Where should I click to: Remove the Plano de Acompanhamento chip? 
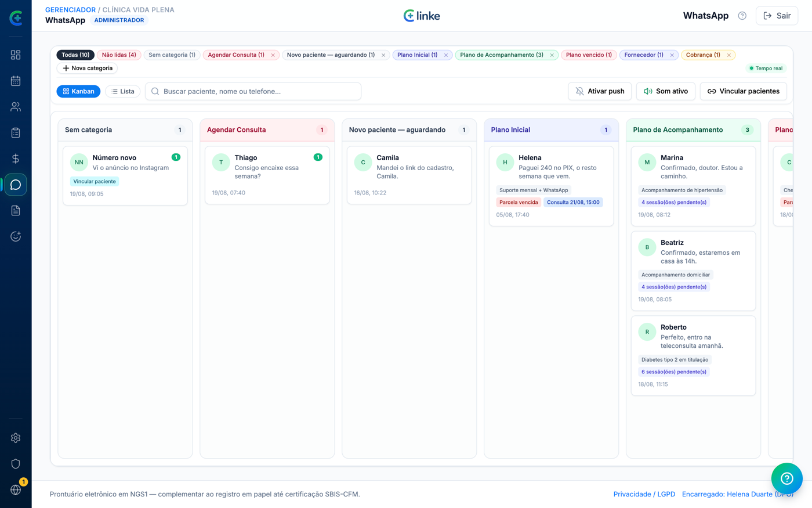552,55
